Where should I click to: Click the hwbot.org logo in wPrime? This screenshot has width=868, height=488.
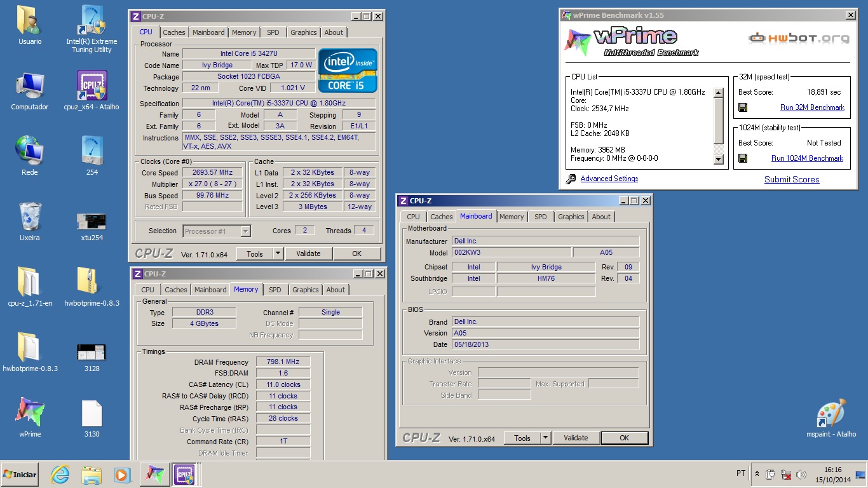coord(799,38)
